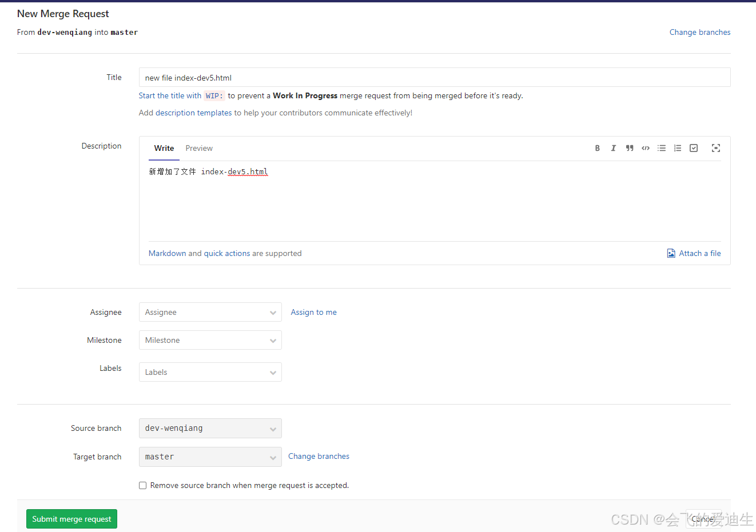Open the Source branch dev-wenqiang dropdown

210,428
